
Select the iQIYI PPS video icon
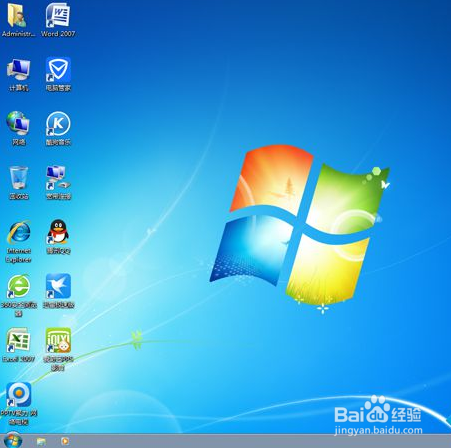58,340
